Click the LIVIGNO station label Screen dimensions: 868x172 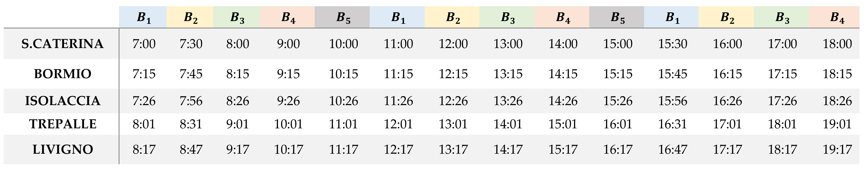click(x=63, y=149)
